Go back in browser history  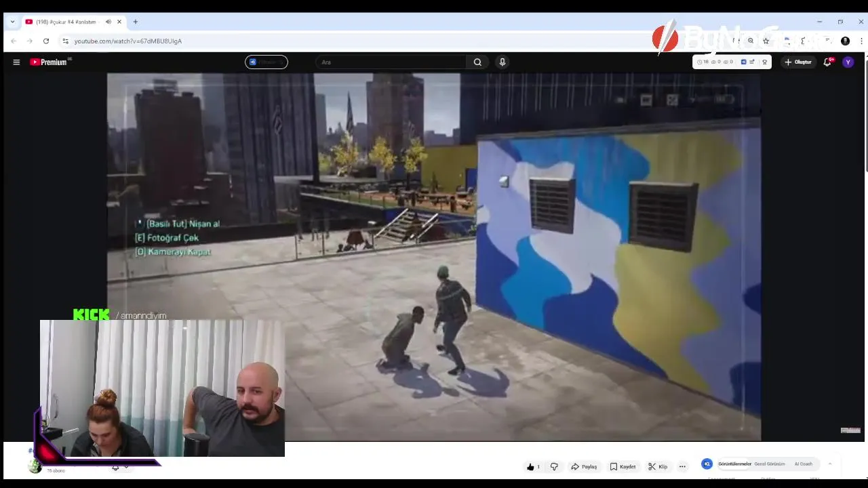click(14, 41)
